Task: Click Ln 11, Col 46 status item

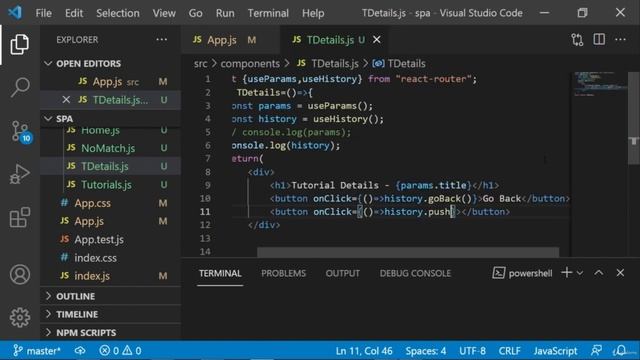Action: [364, 351]
